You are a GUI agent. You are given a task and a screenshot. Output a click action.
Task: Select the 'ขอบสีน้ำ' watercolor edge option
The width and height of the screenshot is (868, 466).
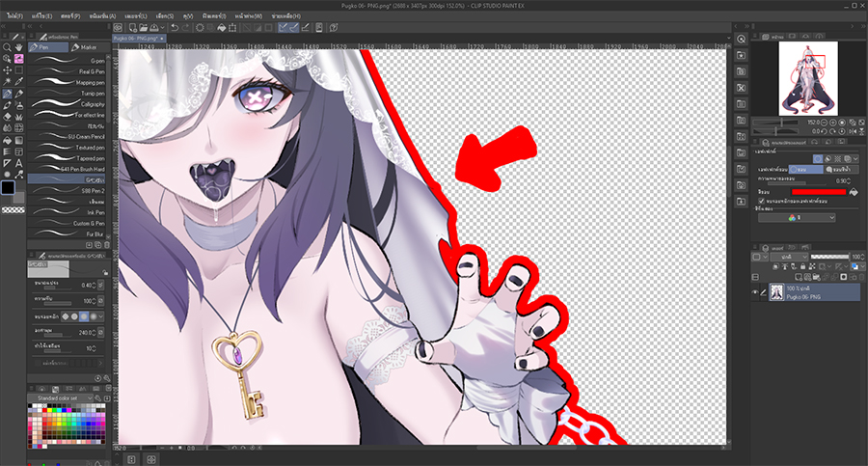click(841, 170)
